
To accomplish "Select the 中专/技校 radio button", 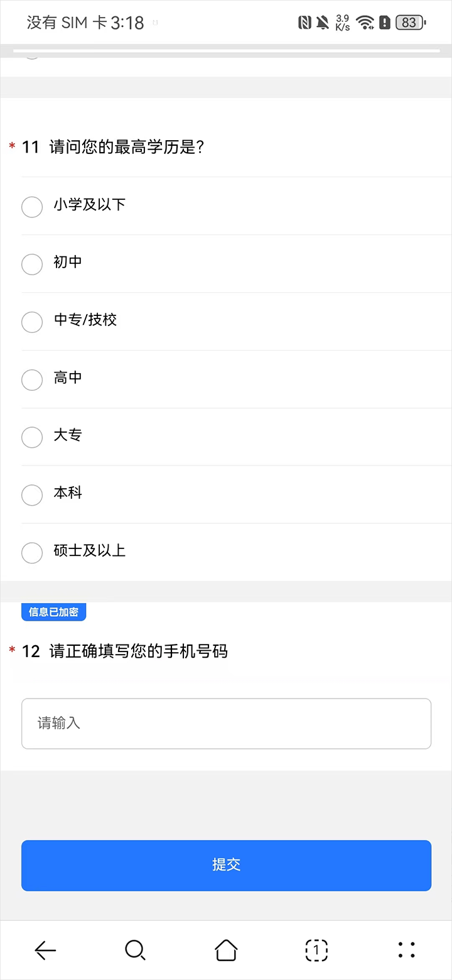I will (x=32, y=322).
